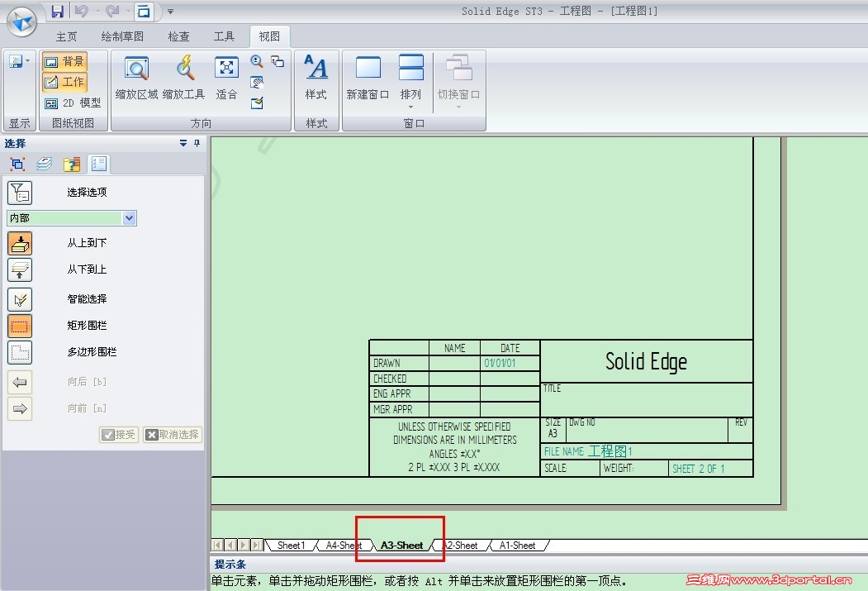The width and height of the screenshot is (868, 591).
Task: Jump to last sheet tab navigation arrow
Action: (x=256, y=545)
